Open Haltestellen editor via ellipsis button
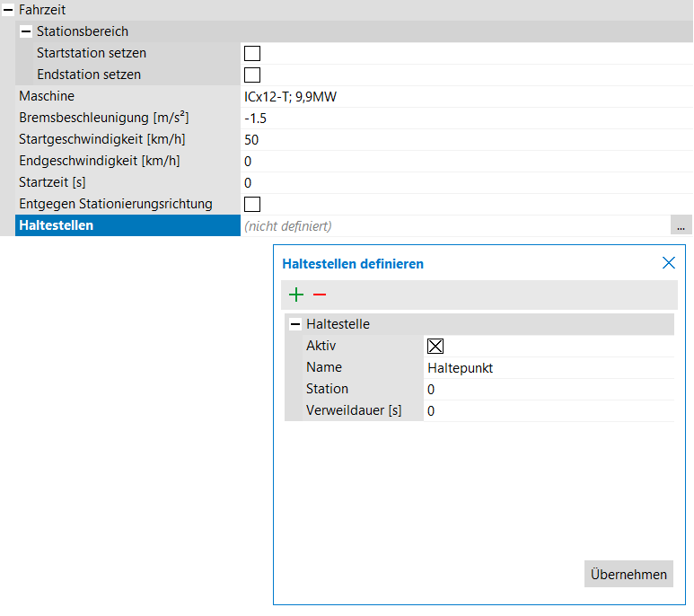This screenshot has width=694, height=616. click(681, 226)
